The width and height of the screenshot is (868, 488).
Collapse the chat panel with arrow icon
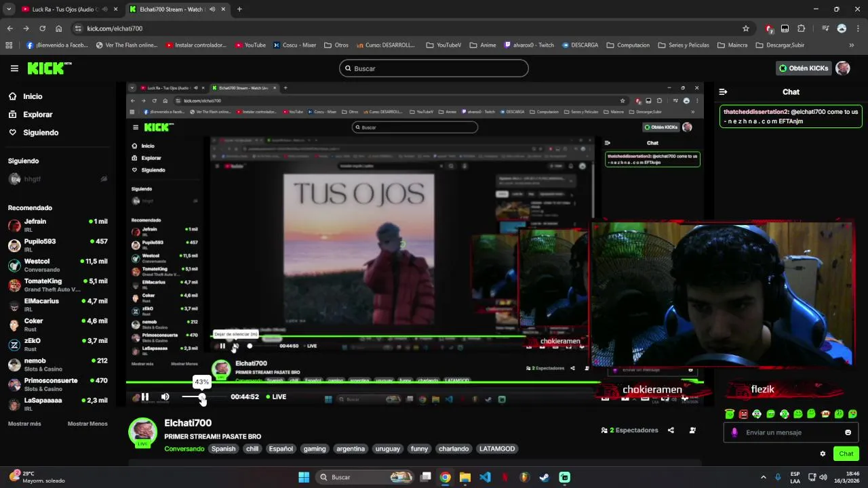(723, 92)
